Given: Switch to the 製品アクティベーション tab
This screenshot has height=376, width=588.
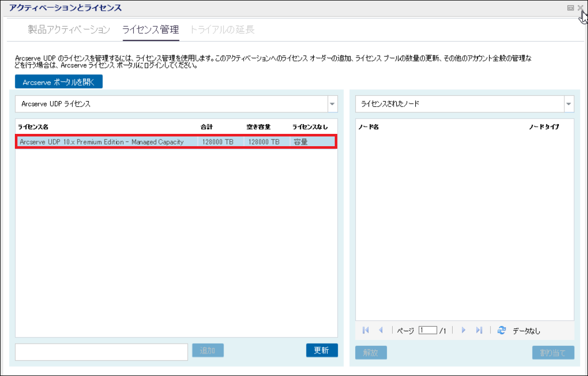Looking at the screenshot, I should point(69,30).
